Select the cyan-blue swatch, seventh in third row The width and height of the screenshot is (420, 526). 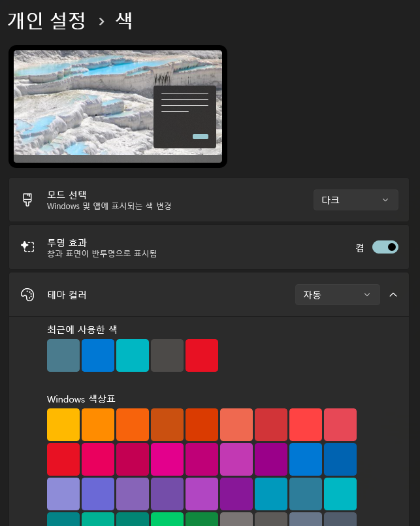[x=271, y=494]
